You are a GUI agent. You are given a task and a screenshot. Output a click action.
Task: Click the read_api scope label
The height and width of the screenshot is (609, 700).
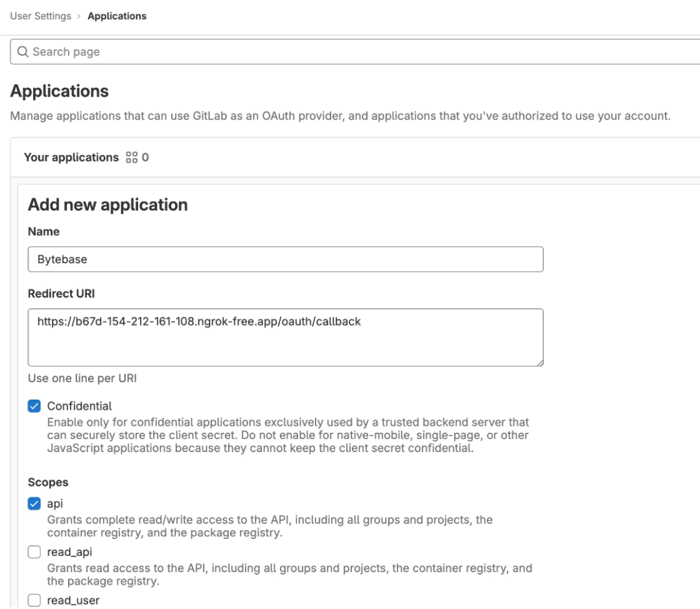69,552
